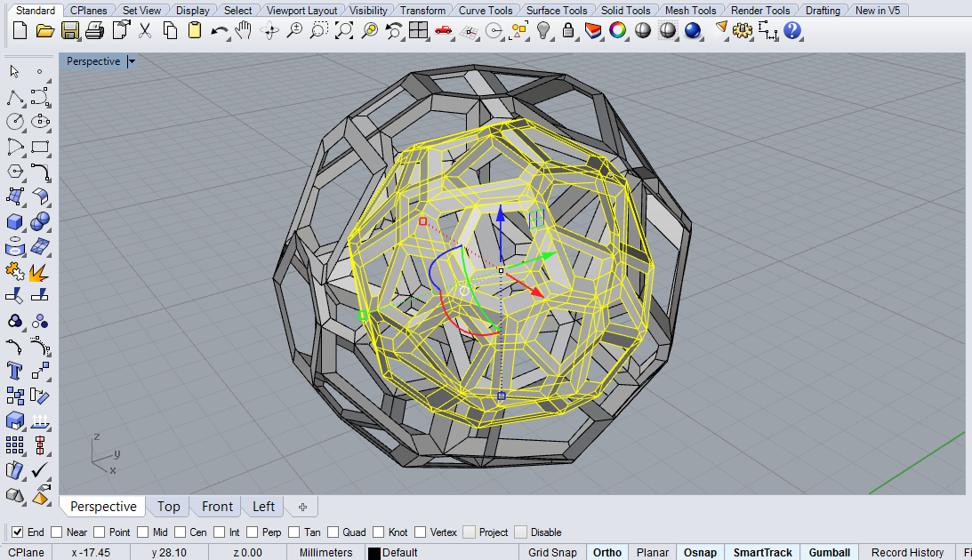Click the blue sphere Render icon
Screen dimensions: 972x560
[x=693, y=30]
